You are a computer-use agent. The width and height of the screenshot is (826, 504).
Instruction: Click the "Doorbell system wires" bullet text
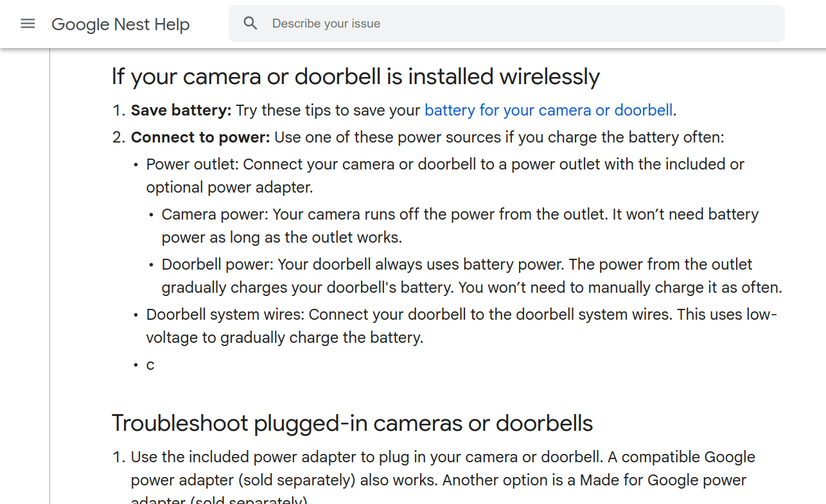[225, 315]
